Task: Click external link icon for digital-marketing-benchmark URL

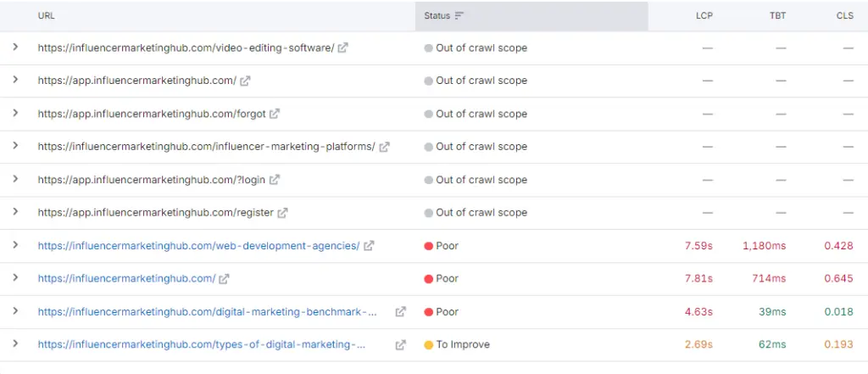Action: pyautogui.click(x=400, y=312)
